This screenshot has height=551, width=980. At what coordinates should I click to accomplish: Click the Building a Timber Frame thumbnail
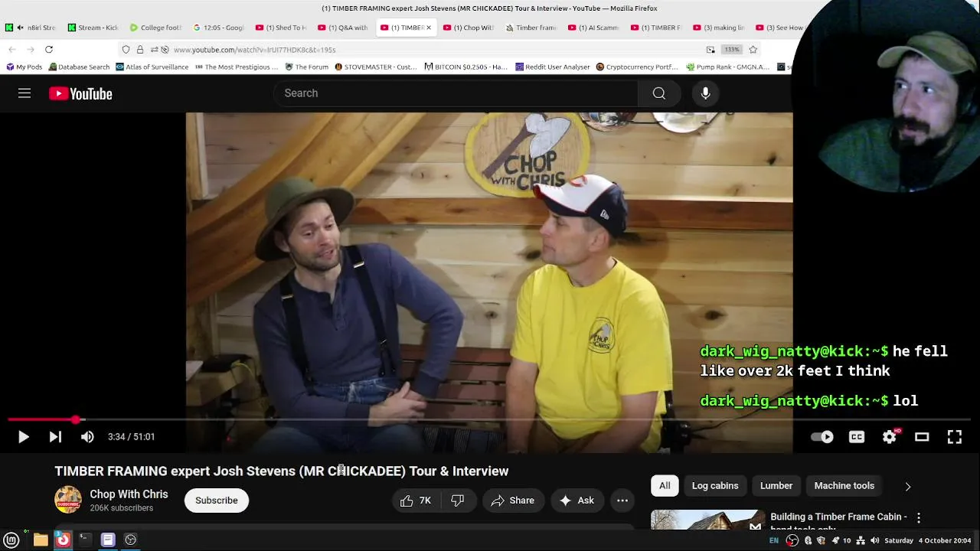707,520
